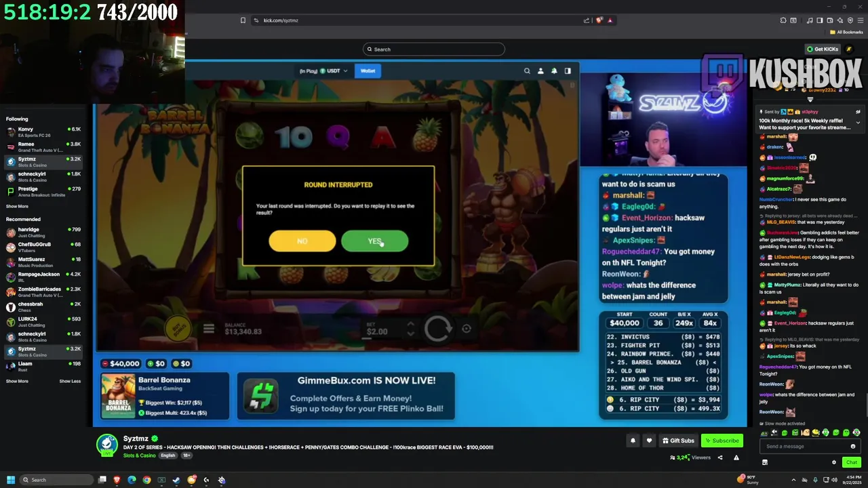Screen dimensions: 868x488
Task: Collapse list with Show Less
Action: [x=70, y=381]
